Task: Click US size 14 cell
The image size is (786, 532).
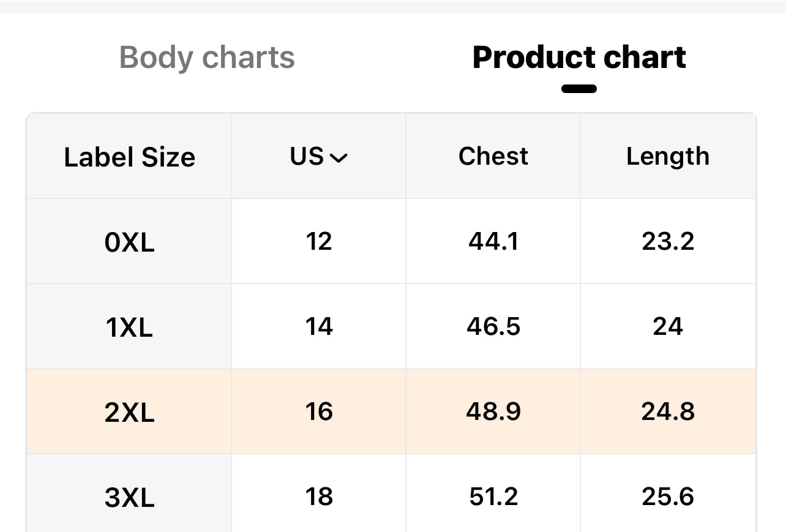Action: (x=319, y=327)
